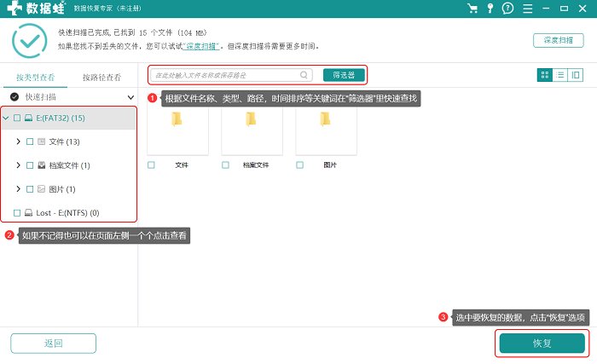The height and width of the screenshot is (364, 597).
Task: Open the 筛选器 filter button
Action: (344, 75)
